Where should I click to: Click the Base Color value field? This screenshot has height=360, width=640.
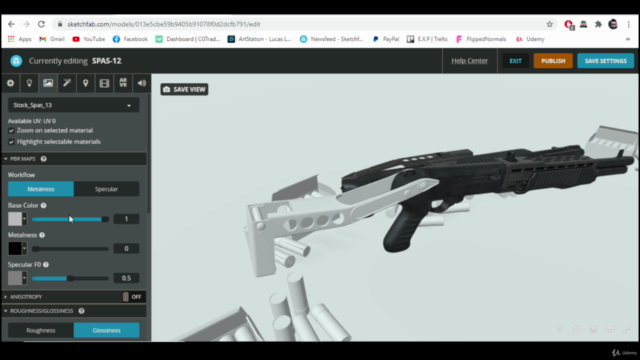click(x=126, y=219)
